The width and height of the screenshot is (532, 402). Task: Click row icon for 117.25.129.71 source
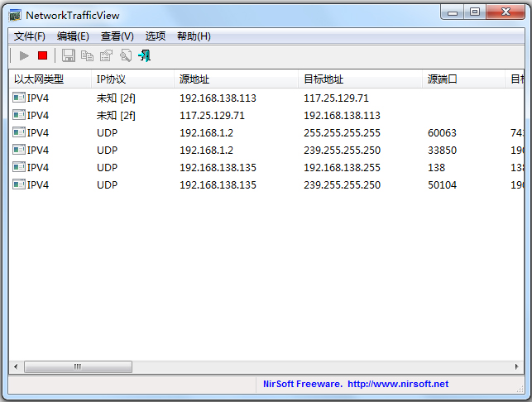tap(19, 115)
